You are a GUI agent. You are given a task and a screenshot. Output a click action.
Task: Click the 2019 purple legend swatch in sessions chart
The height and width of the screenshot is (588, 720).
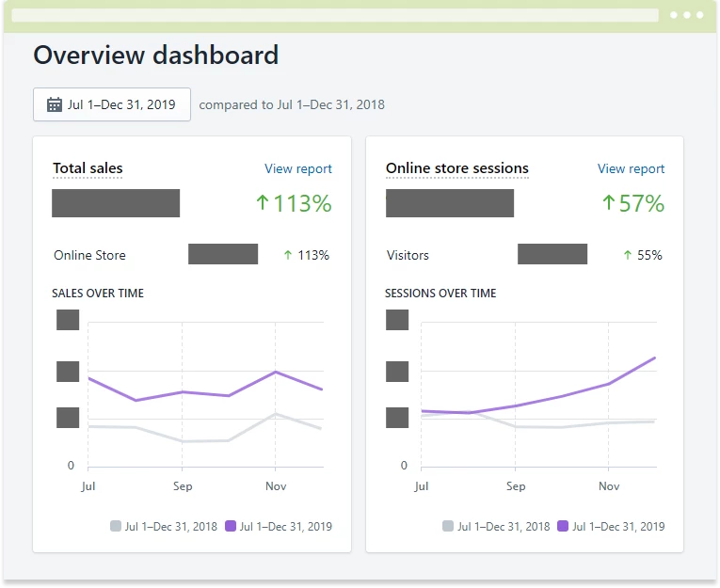pyautogui.click(x=563, y=526)
